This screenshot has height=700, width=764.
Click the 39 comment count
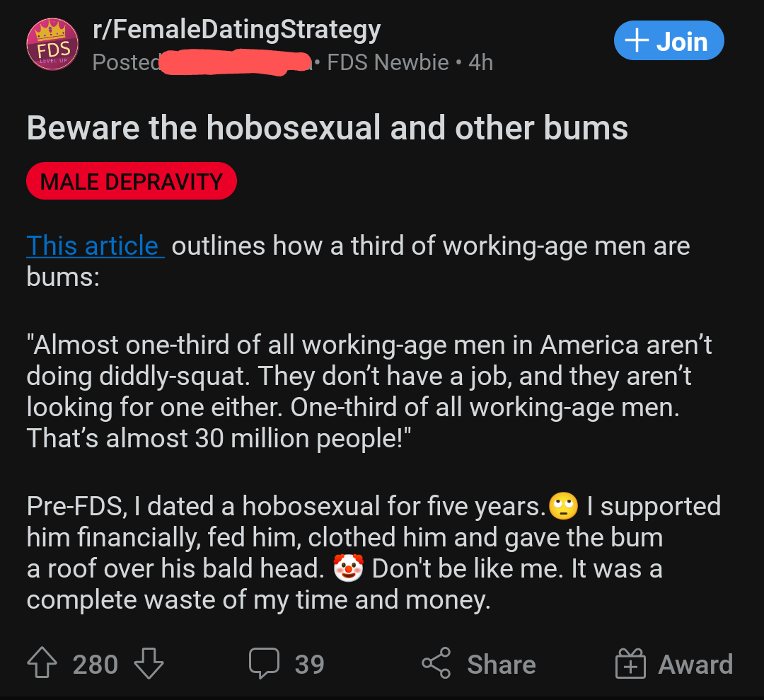tap(309, 664)
